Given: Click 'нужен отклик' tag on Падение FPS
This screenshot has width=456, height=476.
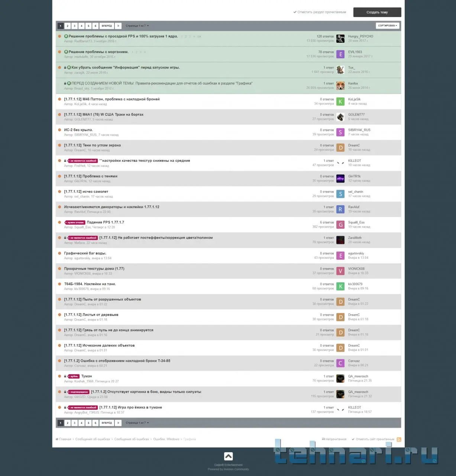Looking at the screenshot, I should tap(75, 222).
